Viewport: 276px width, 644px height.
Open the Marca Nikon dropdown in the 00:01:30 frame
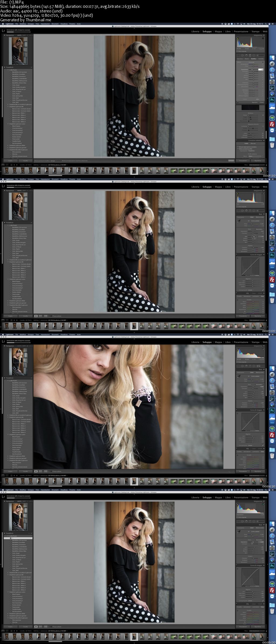(256, 156)
